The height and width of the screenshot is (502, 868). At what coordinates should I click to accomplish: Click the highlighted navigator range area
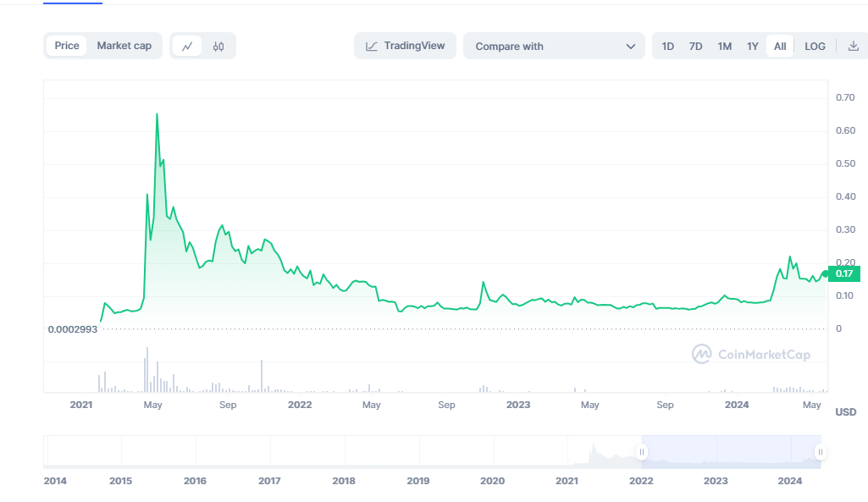(730, 452)
